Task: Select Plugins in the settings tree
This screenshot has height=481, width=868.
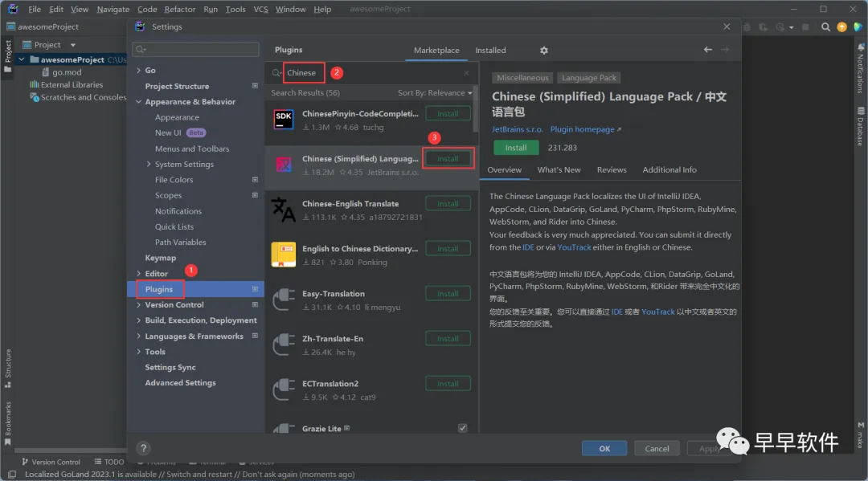Action: (x=195, y=289)
